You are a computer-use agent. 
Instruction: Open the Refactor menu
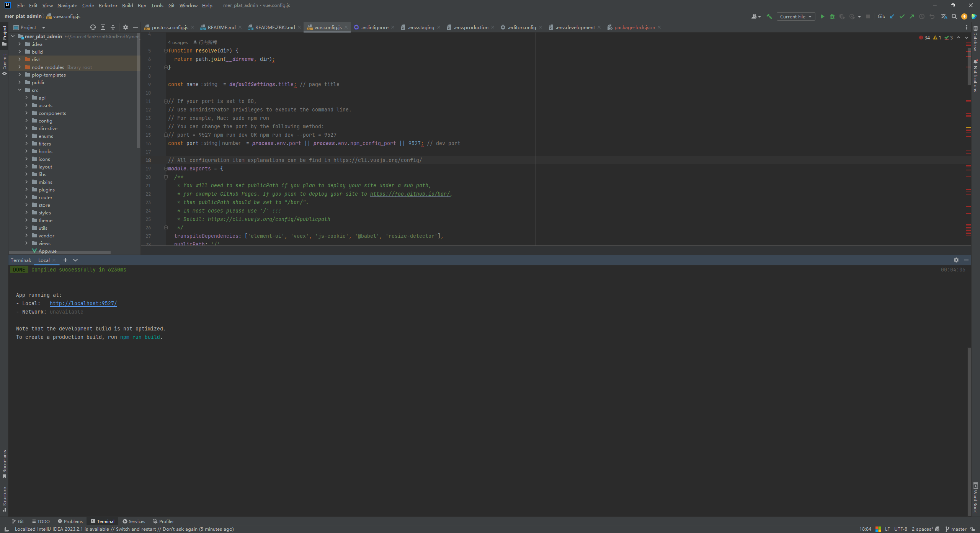tap(108, 5)
